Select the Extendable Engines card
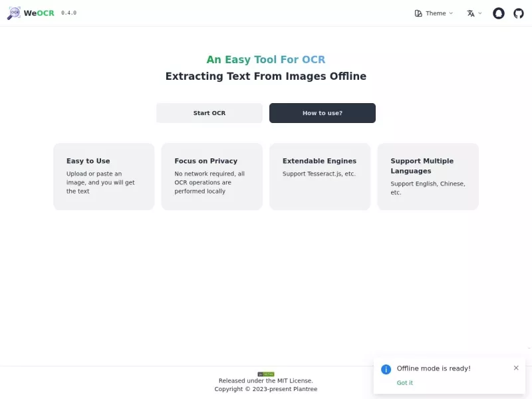This screenshot has height=399, width=532. coord(320,176)
